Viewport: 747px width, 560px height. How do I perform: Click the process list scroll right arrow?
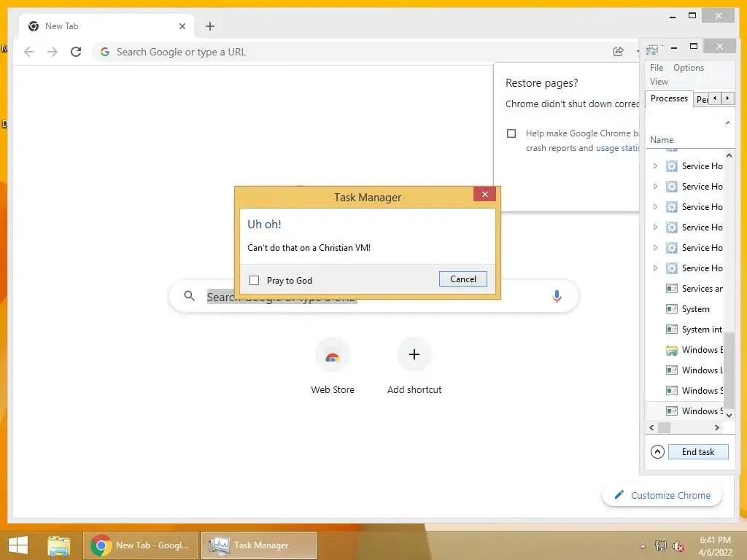(717, 427)
